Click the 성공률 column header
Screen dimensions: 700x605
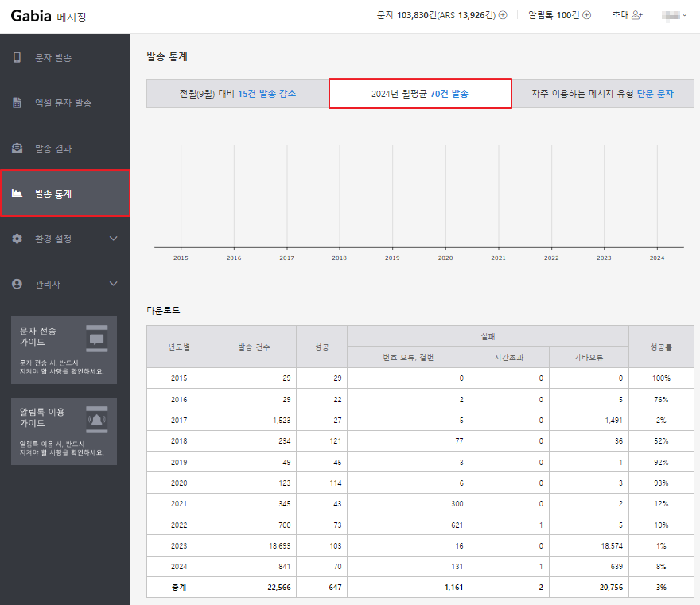click(x=661, y=347)
